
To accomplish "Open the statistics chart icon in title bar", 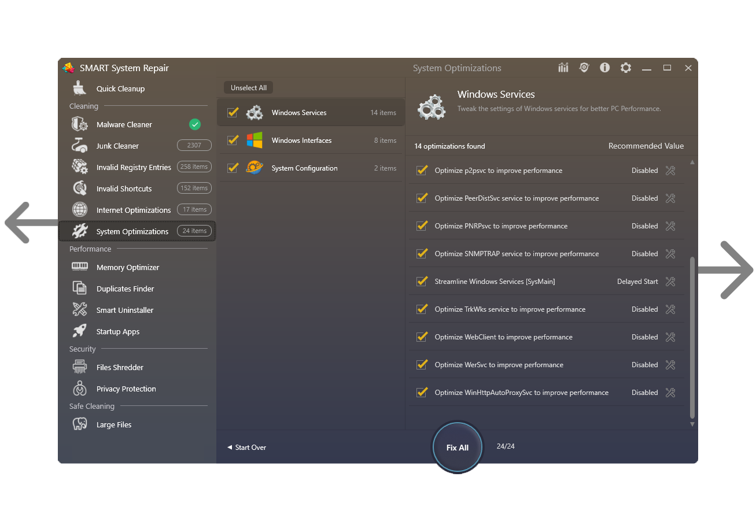I will pos(563,68).
